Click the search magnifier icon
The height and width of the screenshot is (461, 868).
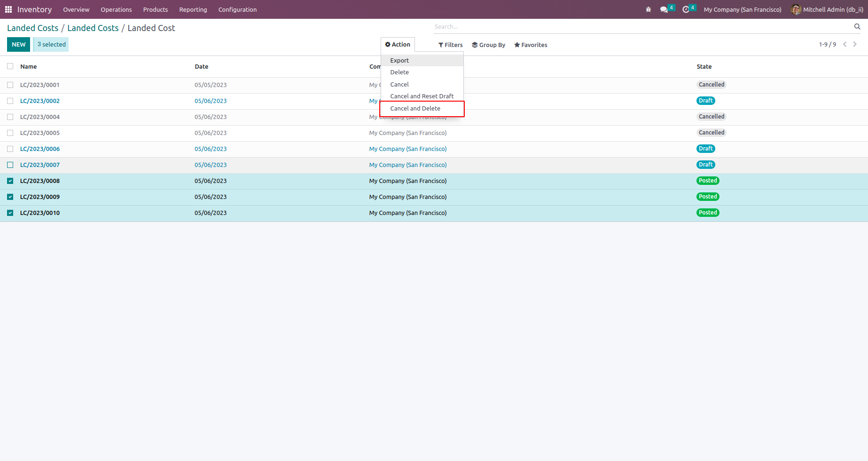pyautogui.click(x=857, y=26)
